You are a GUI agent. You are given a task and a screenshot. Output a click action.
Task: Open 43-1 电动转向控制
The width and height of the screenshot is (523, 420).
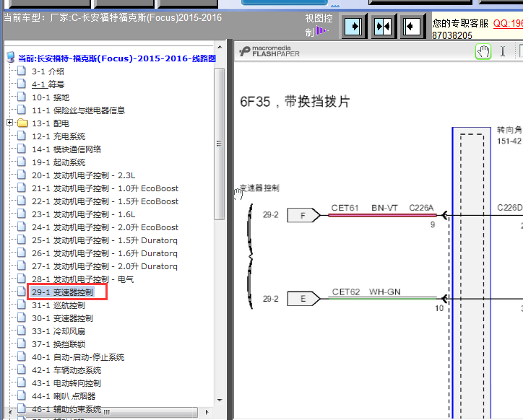66,383
